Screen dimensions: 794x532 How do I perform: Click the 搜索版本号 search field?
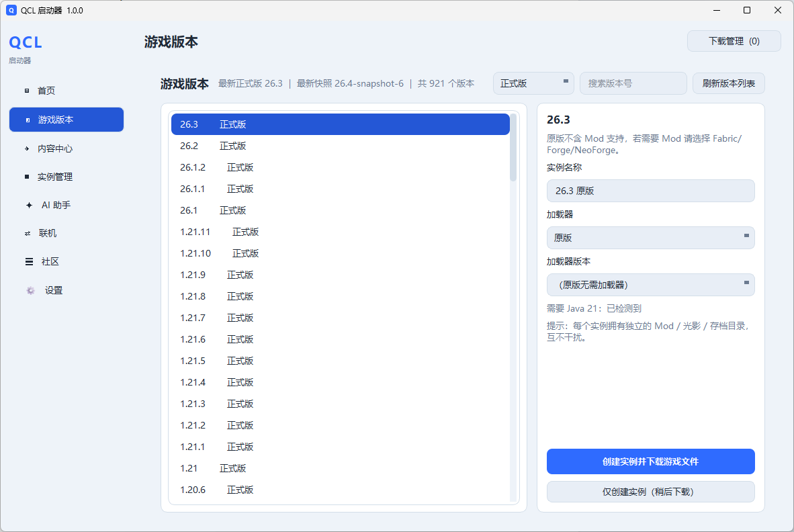tap(633, 83)
